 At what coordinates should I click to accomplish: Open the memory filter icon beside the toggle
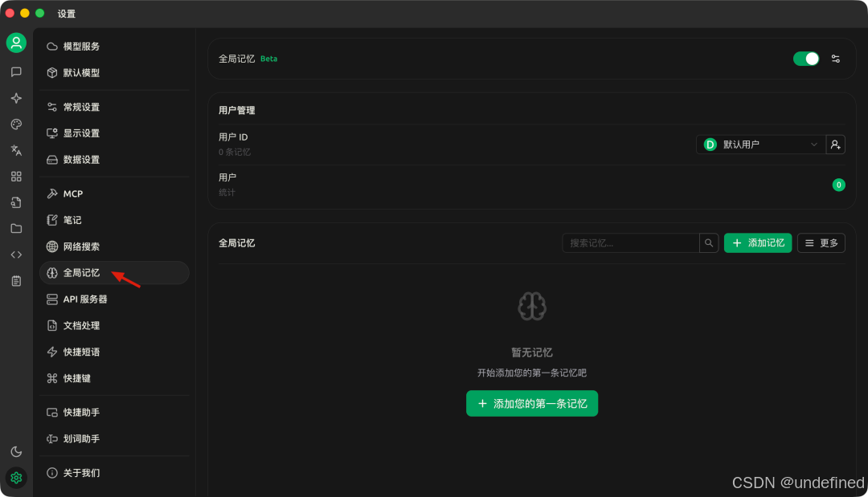click(x=835, y=58)
